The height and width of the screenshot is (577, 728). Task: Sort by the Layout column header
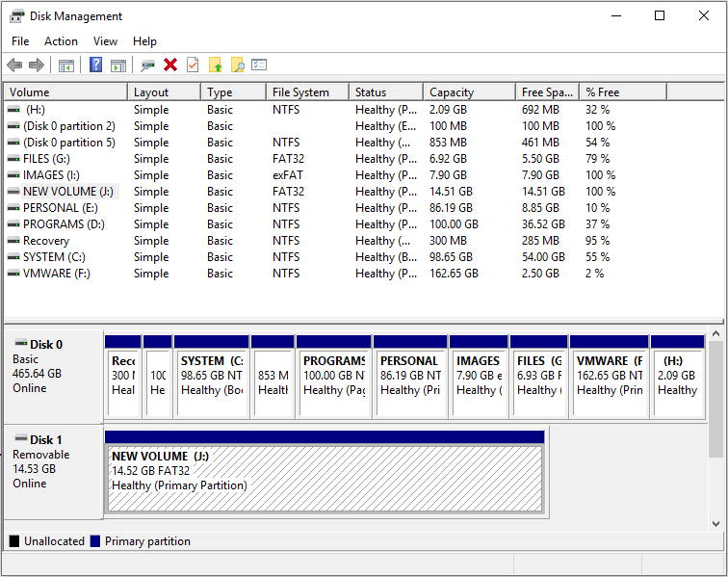coord(165,92)
